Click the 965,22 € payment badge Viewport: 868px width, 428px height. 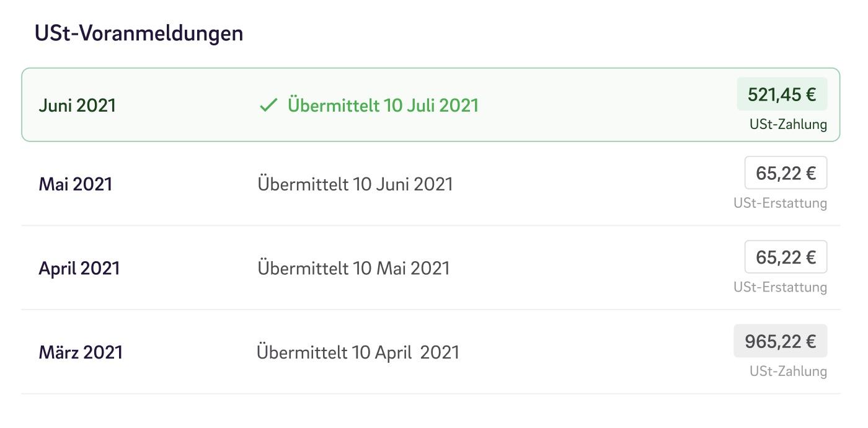[781, 341]
